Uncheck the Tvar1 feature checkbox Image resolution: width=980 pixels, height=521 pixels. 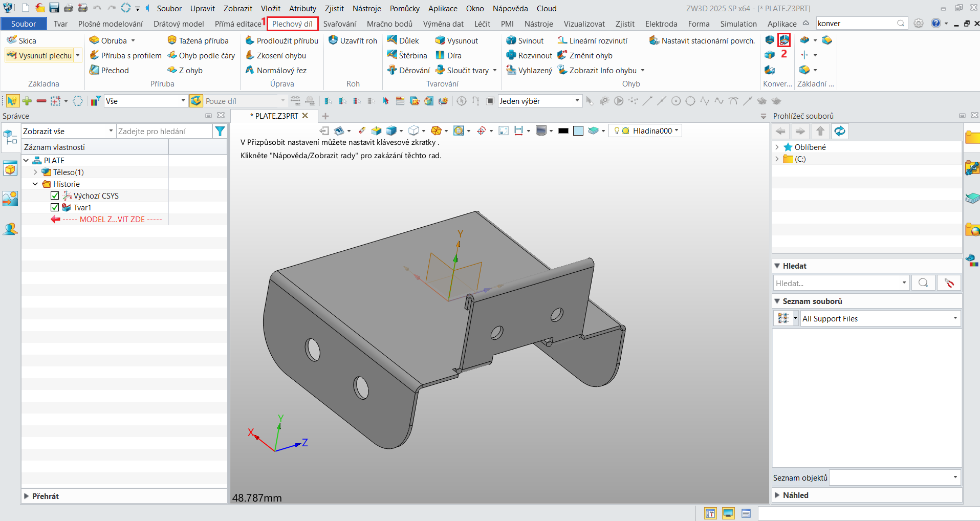(55, 207)
